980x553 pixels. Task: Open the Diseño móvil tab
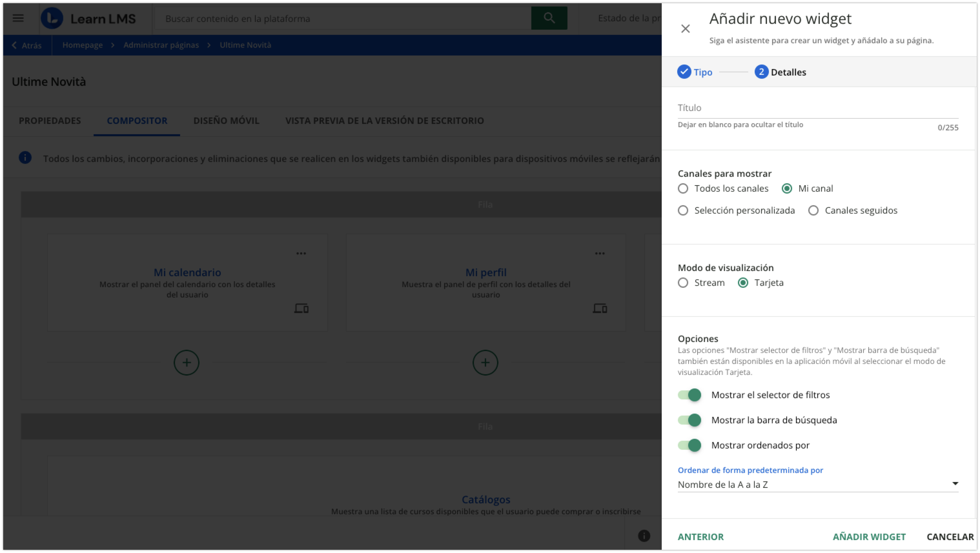pos(226,121)
